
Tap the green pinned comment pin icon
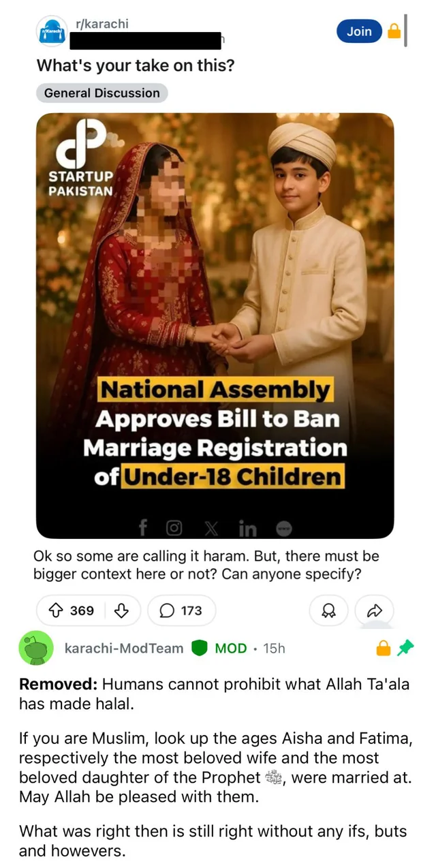coord(406,648)
